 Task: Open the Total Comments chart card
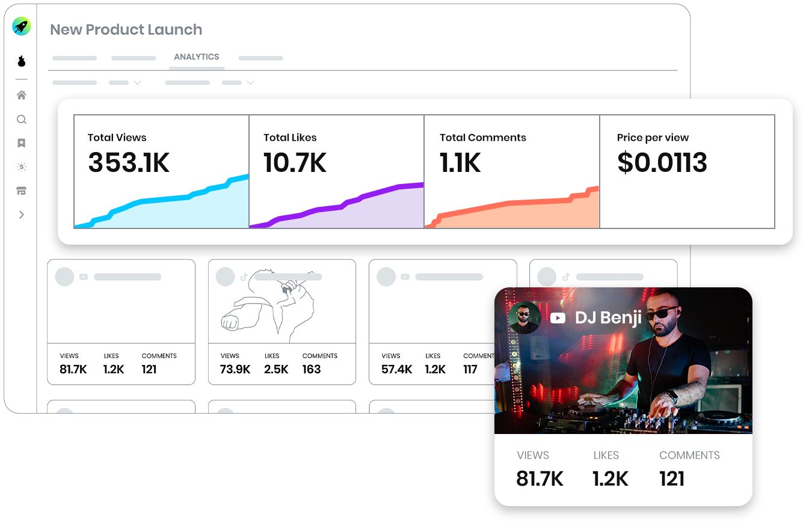tap(512, 172)
